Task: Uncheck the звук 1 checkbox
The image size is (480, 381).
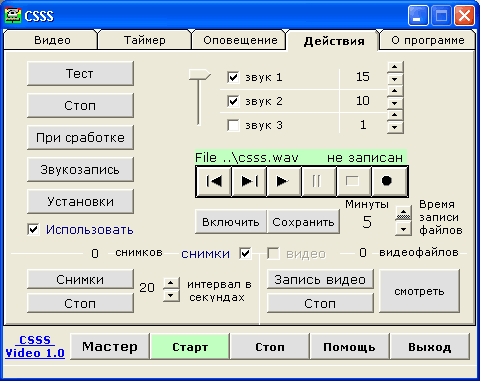Action: (233, 77)
